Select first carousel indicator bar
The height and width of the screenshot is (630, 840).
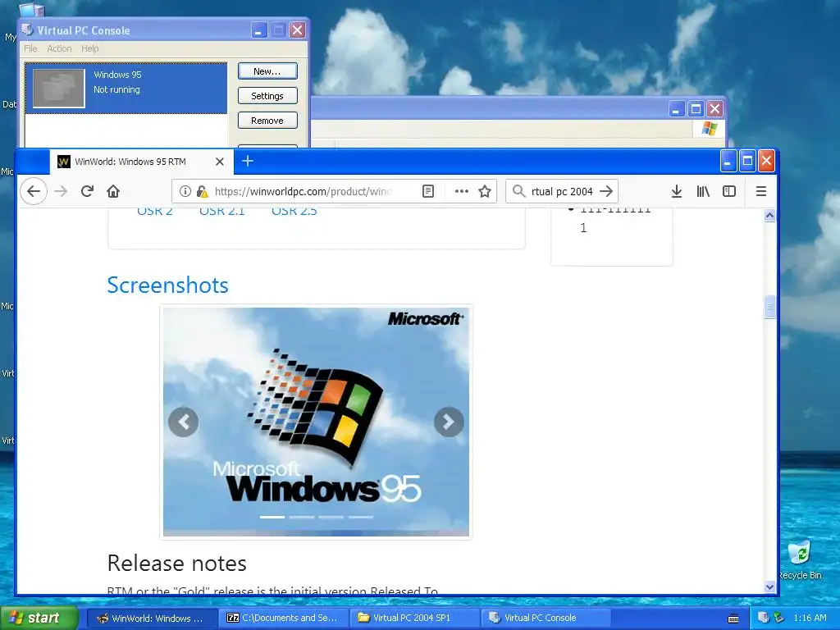[272, 517]
